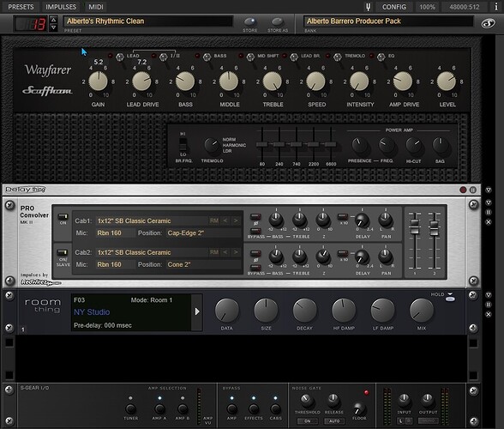Toggle the LEAD switch on Wayfarer amp

tap(120, 57)
